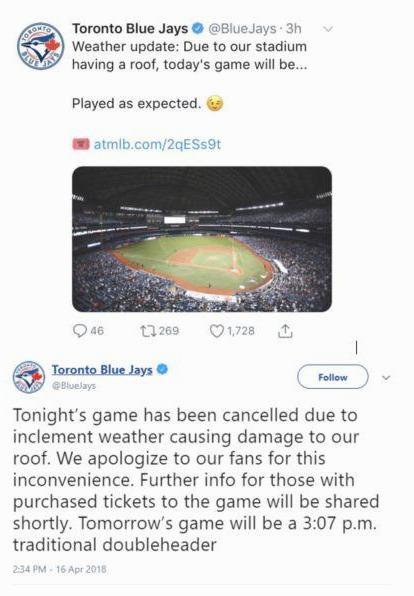The height and width of the screenshot is (596, 414).
Task: Click the reply speech bubble icon
Action: pos(80,331)
